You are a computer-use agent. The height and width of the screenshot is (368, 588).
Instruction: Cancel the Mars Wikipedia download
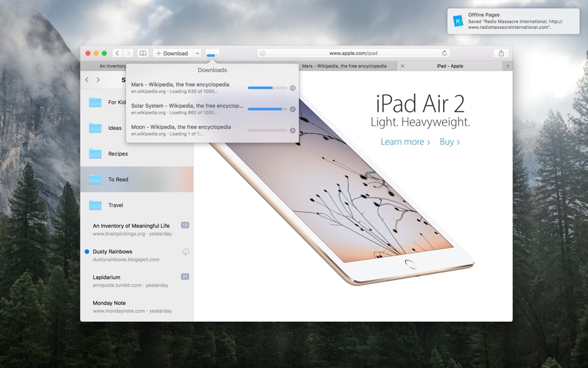tap(293, 88)
